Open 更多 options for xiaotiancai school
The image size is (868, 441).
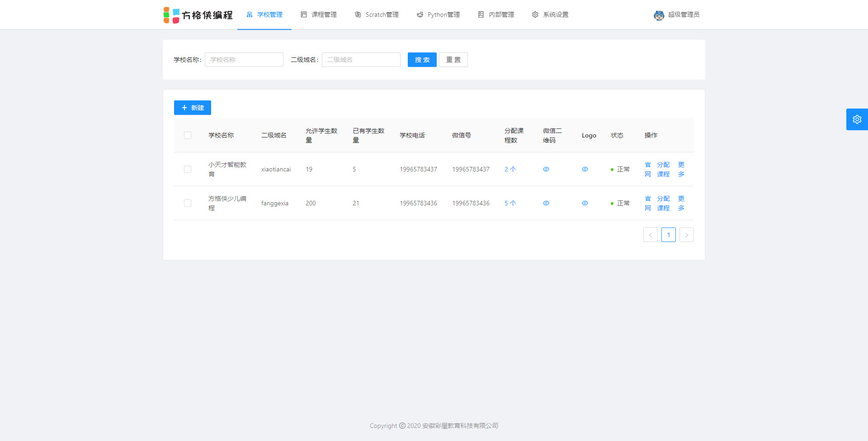point(681,169)
